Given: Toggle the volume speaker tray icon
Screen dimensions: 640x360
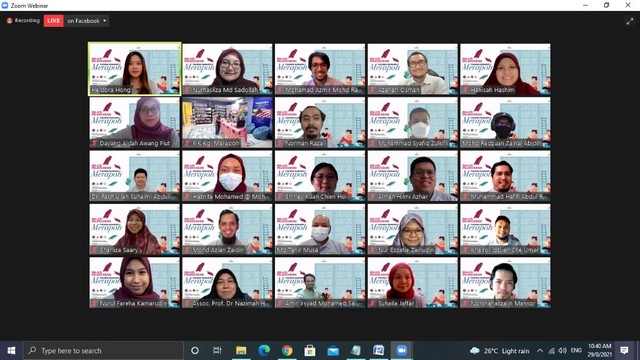Looking at the screenshot, I should [x=562, y=351].
